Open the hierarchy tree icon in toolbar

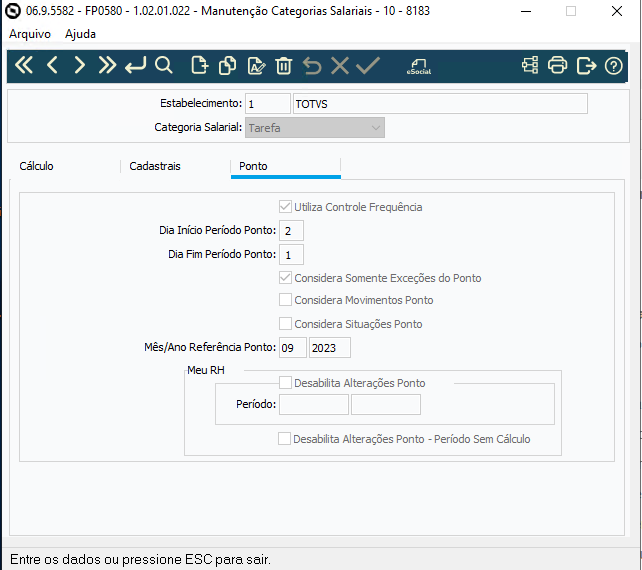[x=530, y=66]
